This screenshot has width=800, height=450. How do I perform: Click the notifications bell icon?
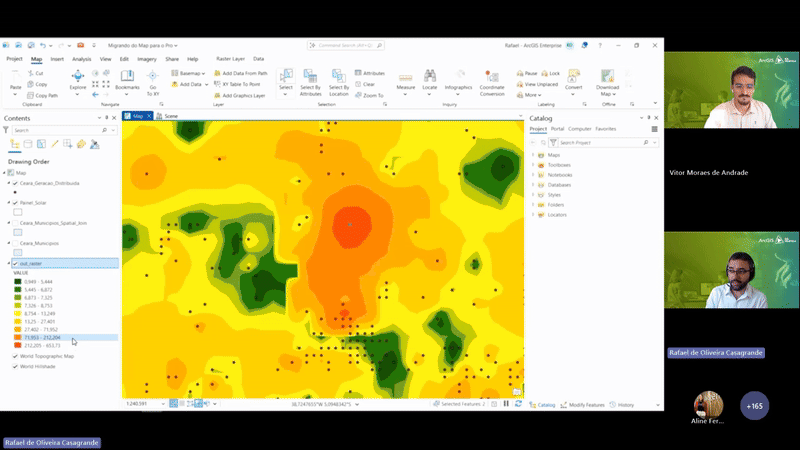pyautogui.click(x=585, y=45)
